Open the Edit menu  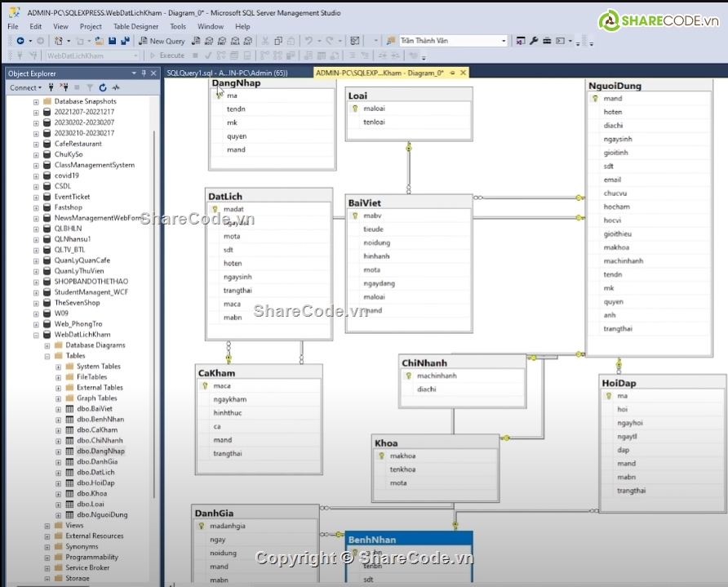[x=35, y=26]
